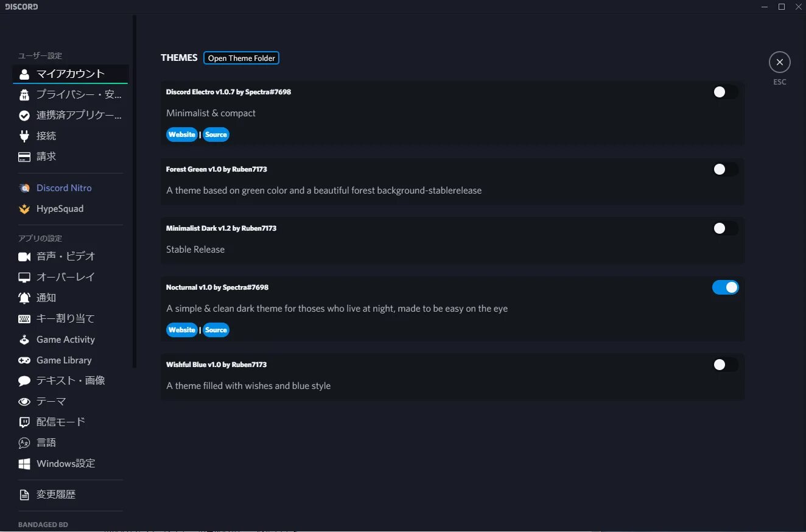Open Discord Electro's Source link
The height and width of the screenshot is (532, 806).
pos(216,135)
